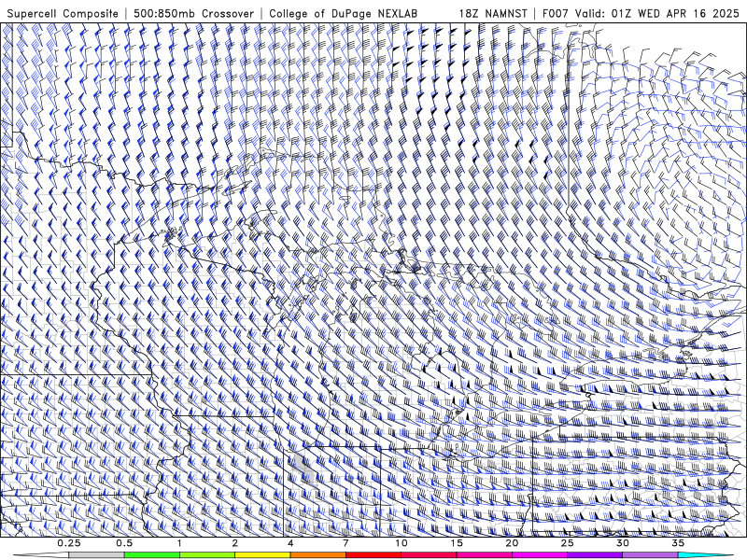Click the gray shaded supercell composite area on map

point(303,469)
